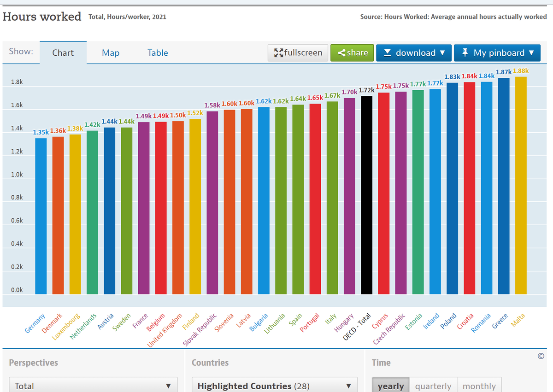Click the black OECD - Total bar
This screenshot has height=392, width=553.
[366, 195]
